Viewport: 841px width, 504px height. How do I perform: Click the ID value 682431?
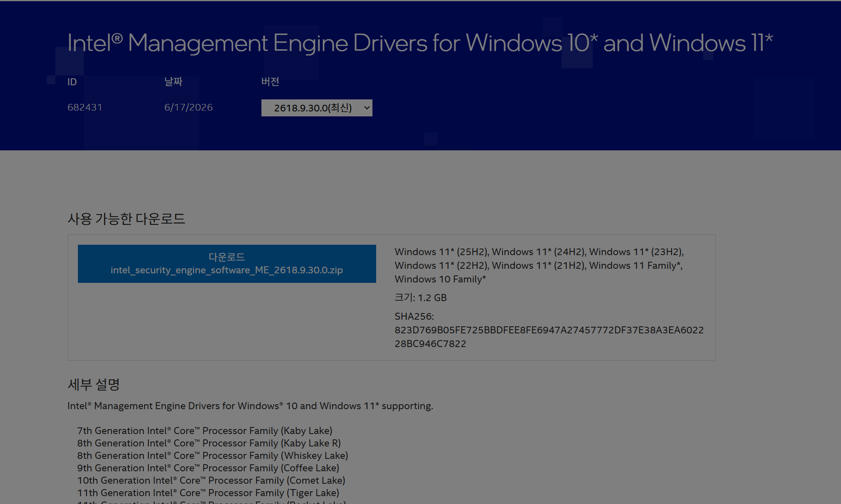point(85,107)
